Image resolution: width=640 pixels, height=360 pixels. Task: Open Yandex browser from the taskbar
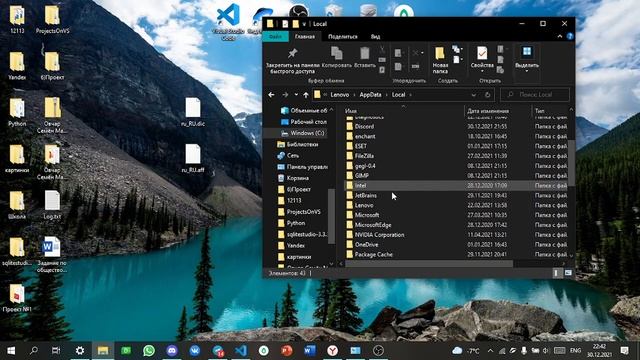(332, 351)
